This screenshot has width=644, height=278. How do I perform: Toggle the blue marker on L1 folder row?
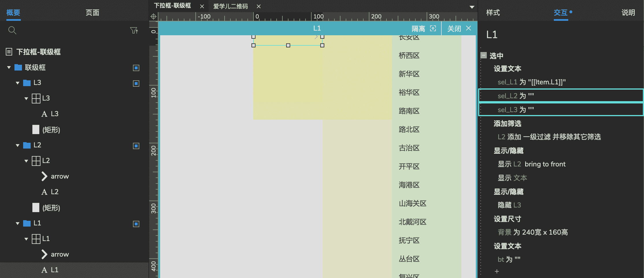[x=136, y=224]
